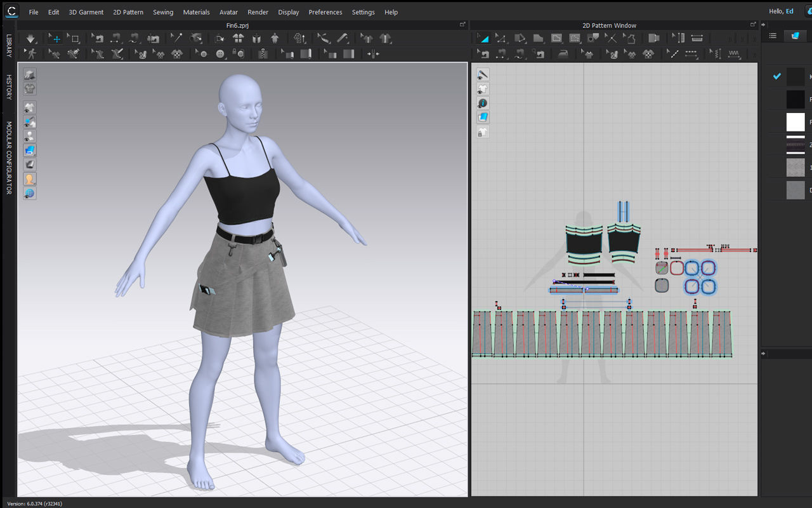
Task: Pop out the 3D window via its corner icon
Action: point(462,25)
